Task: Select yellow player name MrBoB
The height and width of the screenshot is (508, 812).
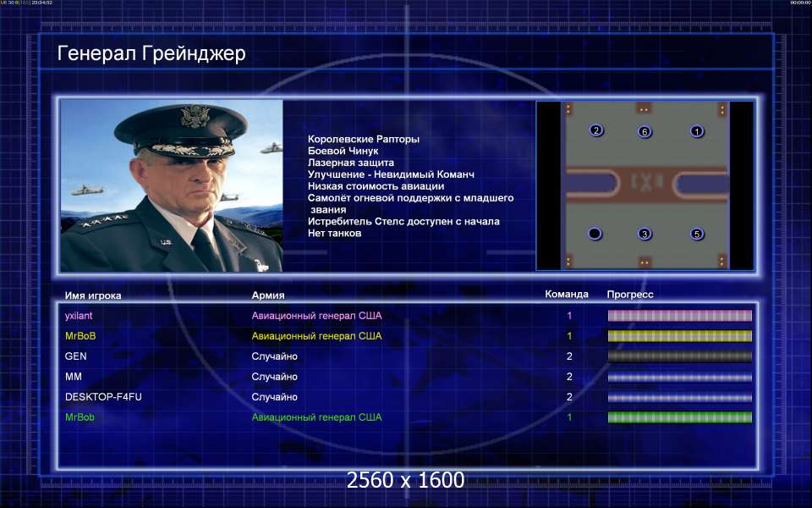Action: (80, 336)
